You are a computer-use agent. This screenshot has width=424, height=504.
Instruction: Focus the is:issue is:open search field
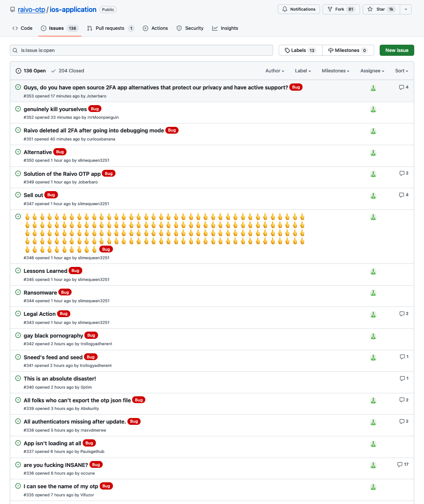141,51
